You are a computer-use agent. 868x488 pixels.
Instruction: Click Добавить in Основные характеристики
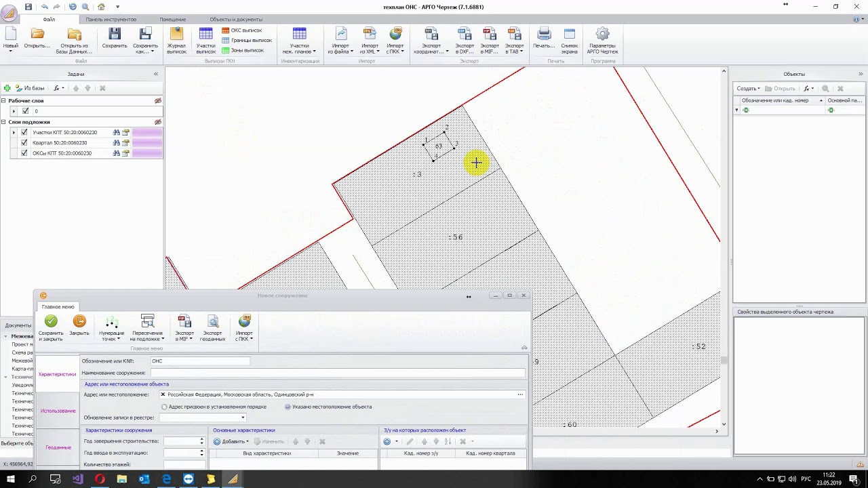(231, 442)
